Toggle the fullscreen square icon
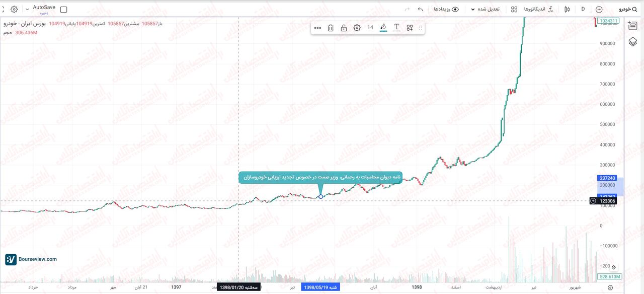 pos(63,10)
